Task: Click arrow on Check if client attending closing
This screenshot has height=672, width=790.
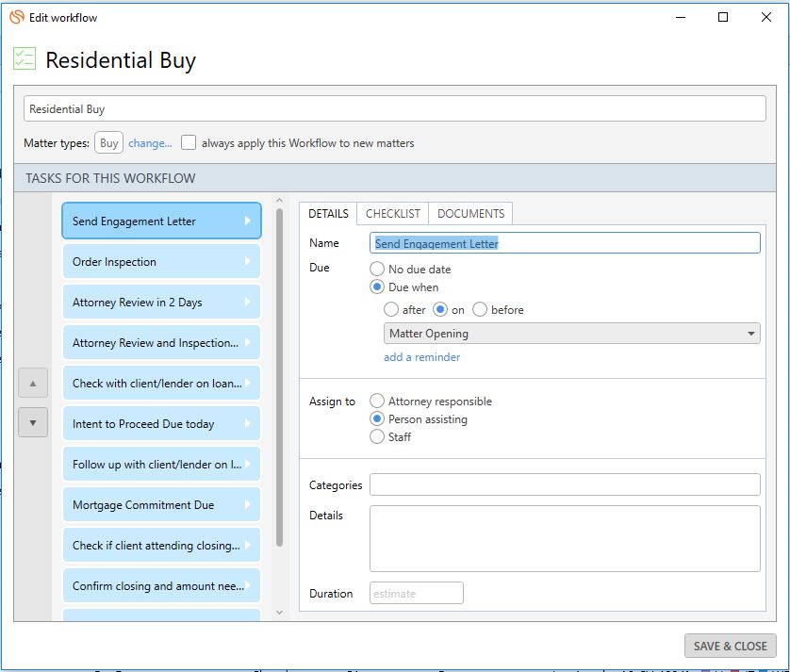Action: point(247,545)
